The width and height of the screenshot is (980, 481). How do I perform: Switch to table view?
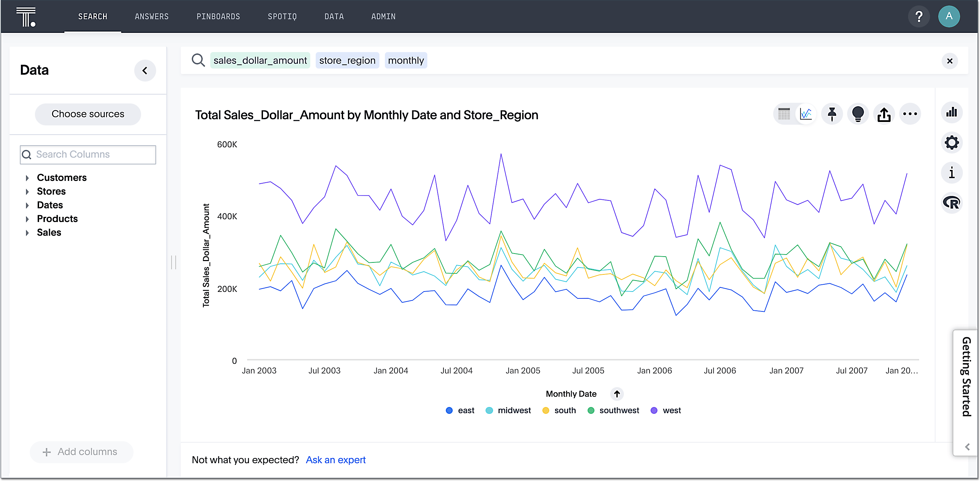pos(784,114)
